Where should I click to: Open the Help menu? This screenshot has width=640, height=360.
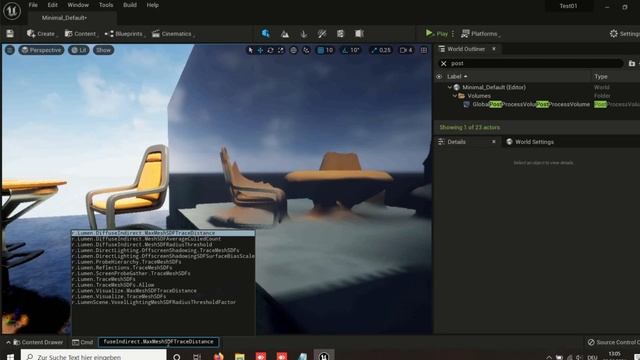click(153, 5)
